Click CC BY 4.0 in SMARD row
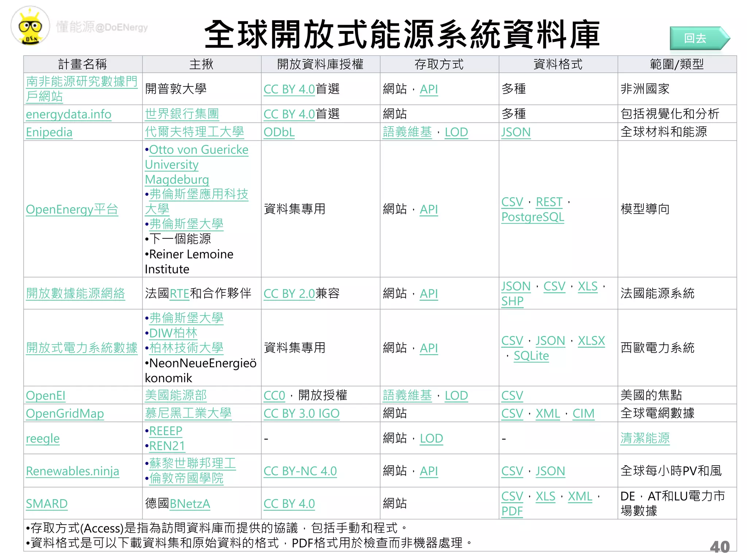This screenshot has height=560, width=747. point(289,503)
